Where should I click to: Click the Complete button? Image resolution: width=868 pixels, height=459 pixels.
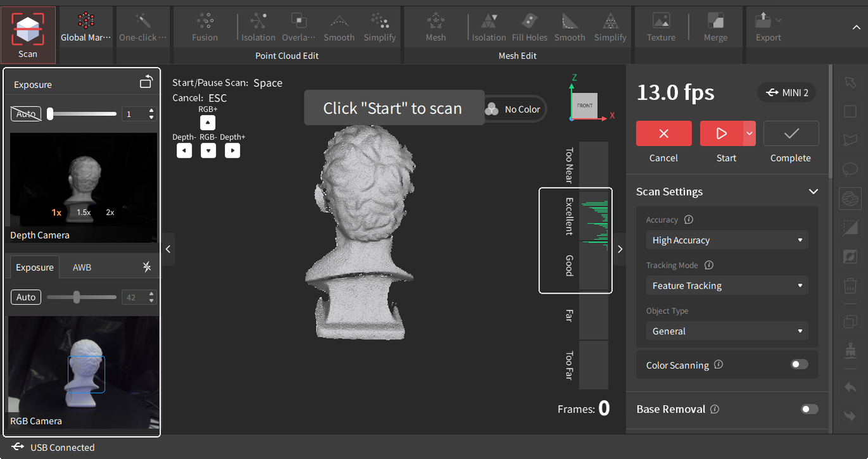tap(790, 134)
